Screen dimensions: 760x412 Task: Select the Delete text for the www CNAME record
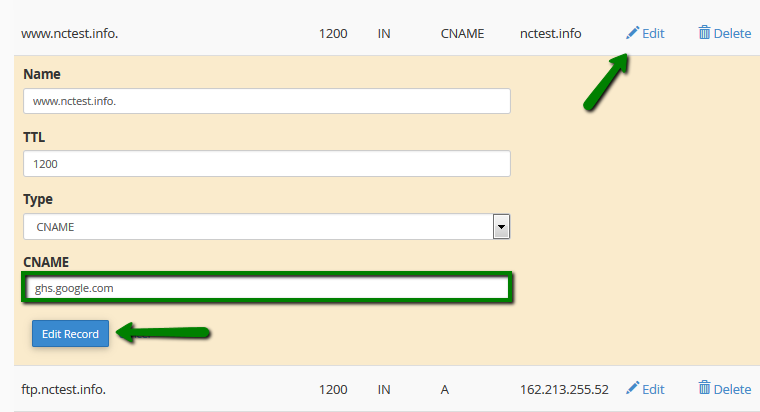[x=732, y=33]
